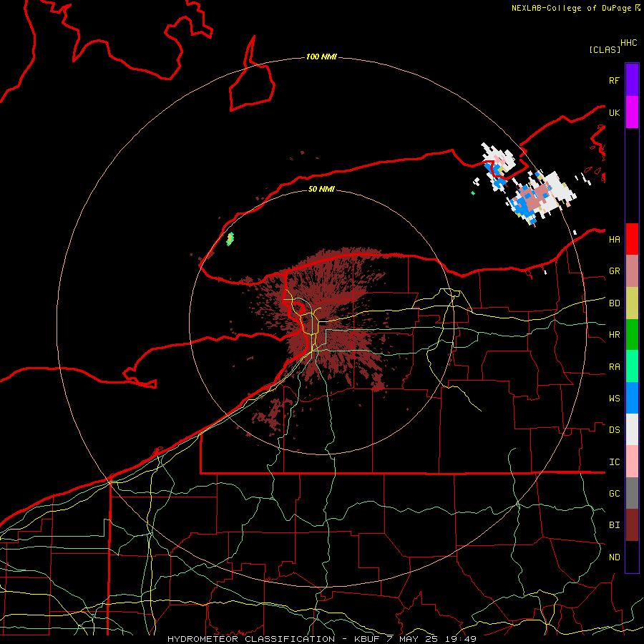The width and height of the screenshot is (644, 644).
Task: Click the 'BI' legend label
Action: [x=614, y=525]
